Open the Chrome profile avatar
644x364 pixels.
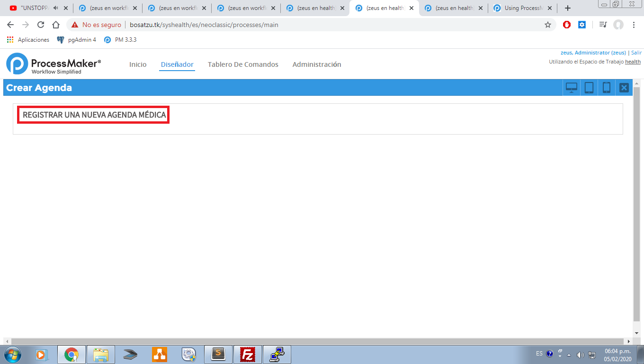coord(618,25)
